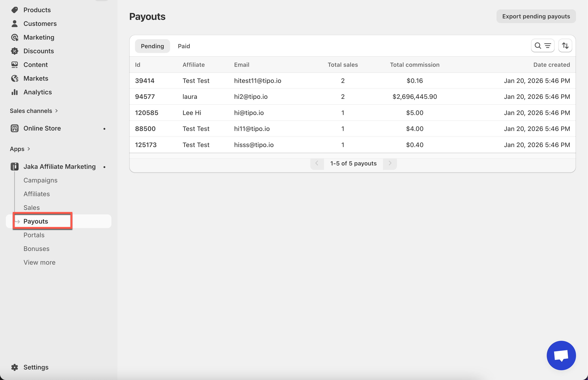The image size is (588, 380).
Task: Click the Discounts badge icon
Action: (x=15, y=51)
